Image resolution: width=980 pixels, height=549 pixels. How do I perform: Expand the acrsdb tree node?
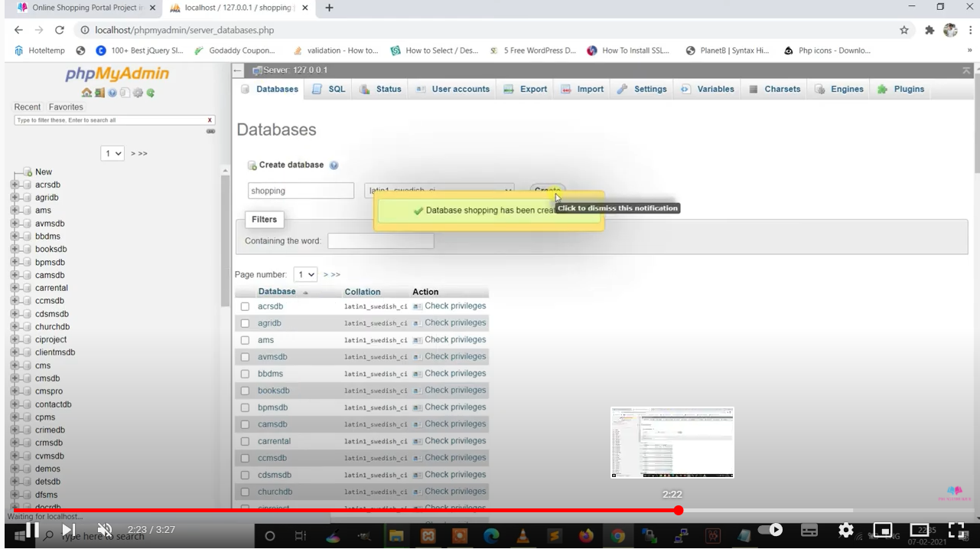pyautogui.click(x=15, y=185)
